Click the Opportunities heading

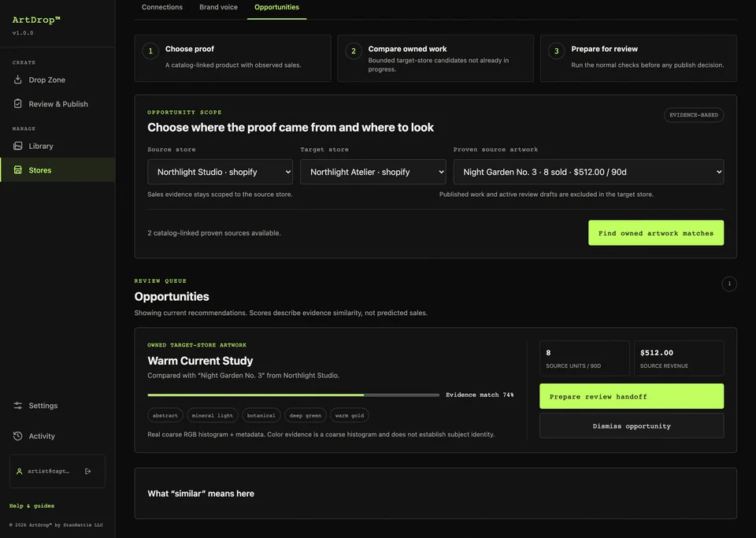[172, 296]
